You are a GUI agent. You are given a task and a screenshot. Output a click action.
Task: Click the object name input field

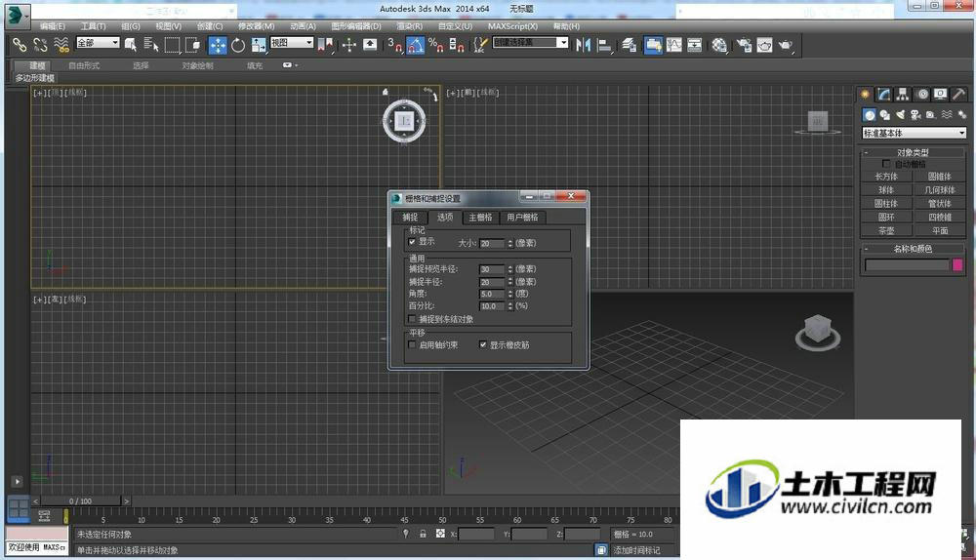click(x=908, y=265)
